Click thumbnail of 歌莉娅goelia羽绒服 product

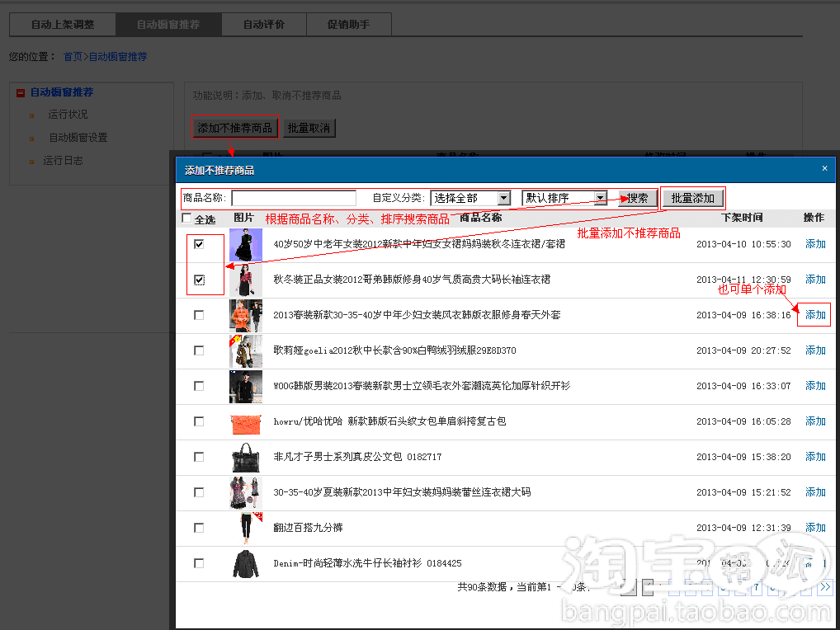click(x=246, y=350)
